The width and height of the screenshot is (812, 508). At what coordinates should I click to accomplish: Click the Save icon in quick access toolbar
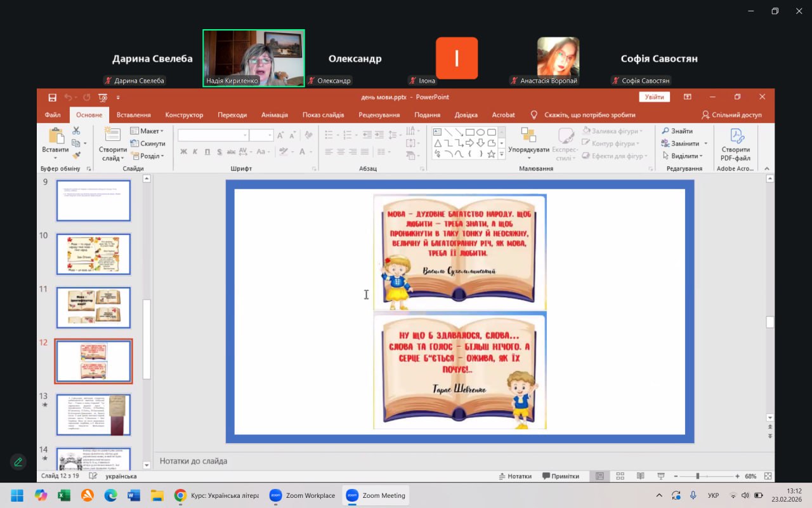point(53,97)
